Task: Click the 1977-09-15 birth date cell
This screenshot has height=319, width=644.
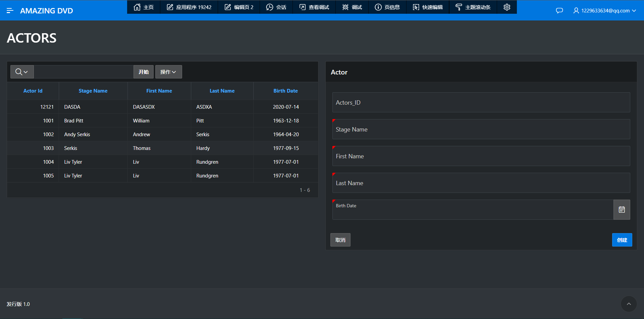Action: [286, 148]
